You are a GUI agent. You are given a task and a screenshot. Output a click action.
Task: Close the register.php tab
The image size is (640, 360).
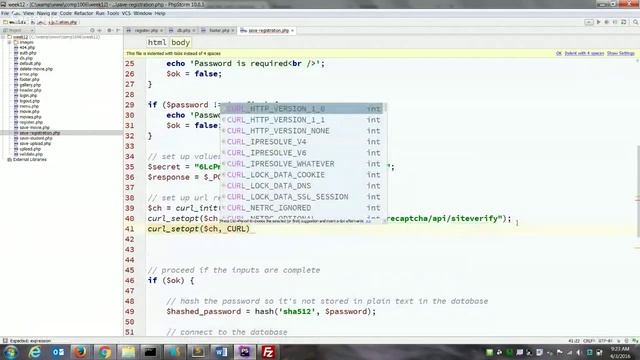(x=162, y=31)
